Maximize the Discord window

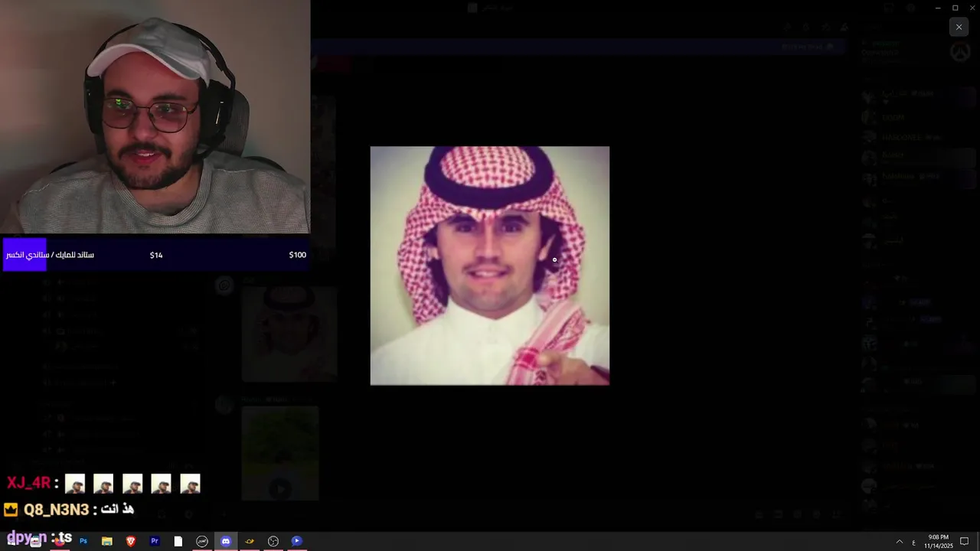(955, 8)
